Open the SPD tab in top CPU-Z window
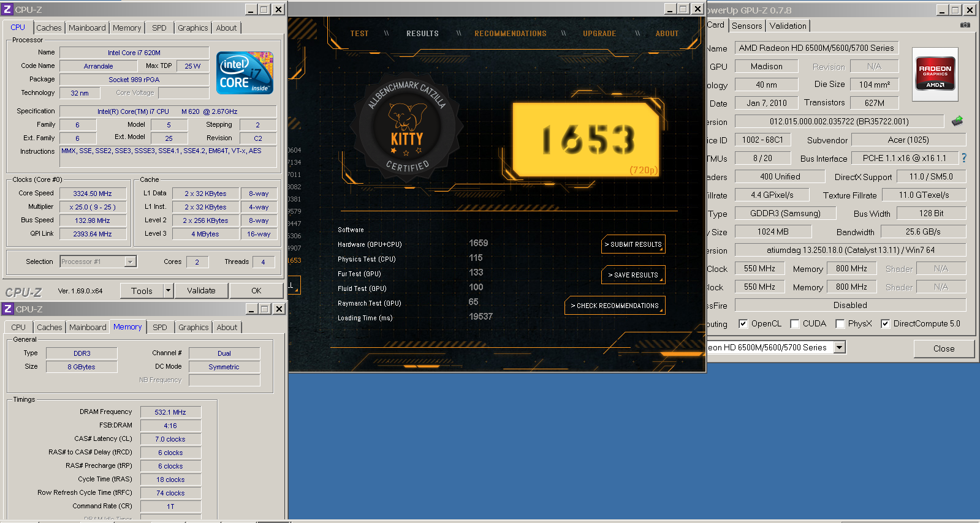Viewport: 980px width, 523px height. pyautogui.click(x=159, y=28)
